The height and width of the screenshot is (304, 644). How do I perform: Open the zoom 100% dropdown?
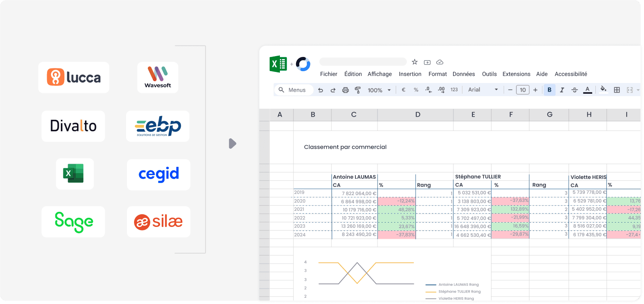pyautogui.click(x=379, y=90)
